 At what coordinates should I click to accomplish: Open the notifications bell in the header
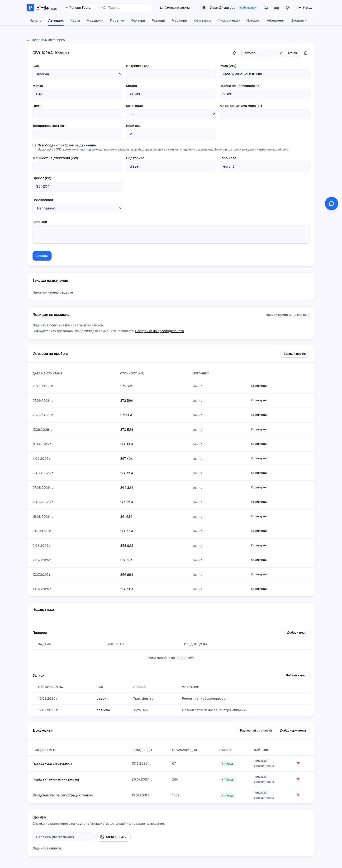pyautogui.click(x=266, y=7)
